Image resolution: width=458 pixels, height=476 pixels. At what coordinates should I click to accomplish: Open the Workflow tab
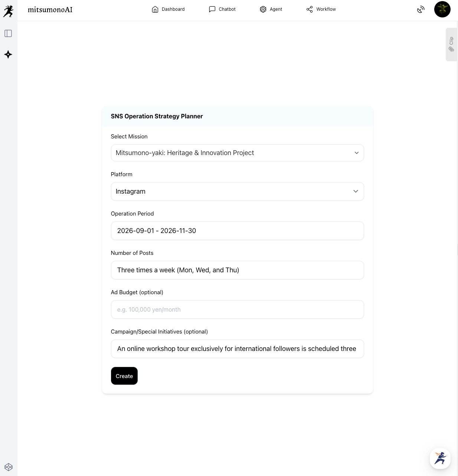point(321,9)
